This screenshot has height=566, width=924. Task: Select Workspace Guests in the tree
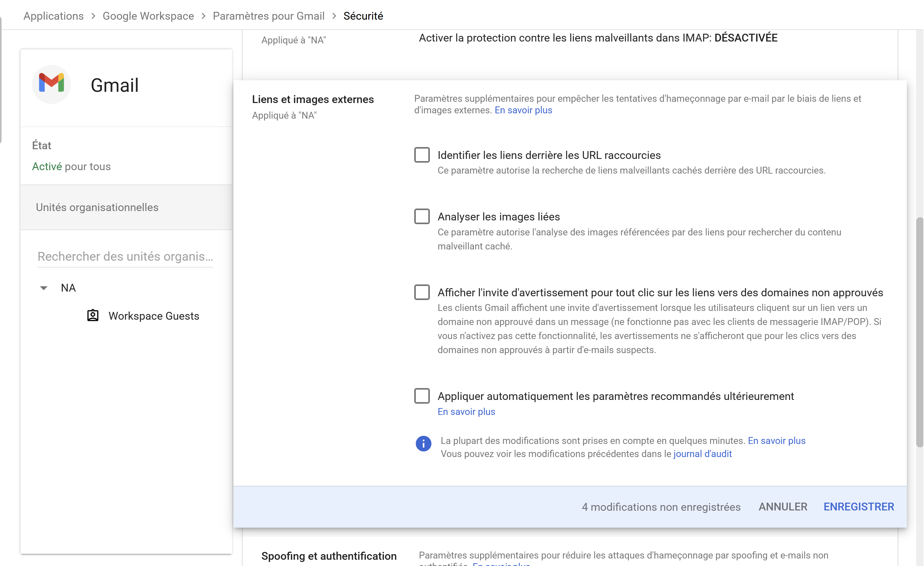[154, 316]
